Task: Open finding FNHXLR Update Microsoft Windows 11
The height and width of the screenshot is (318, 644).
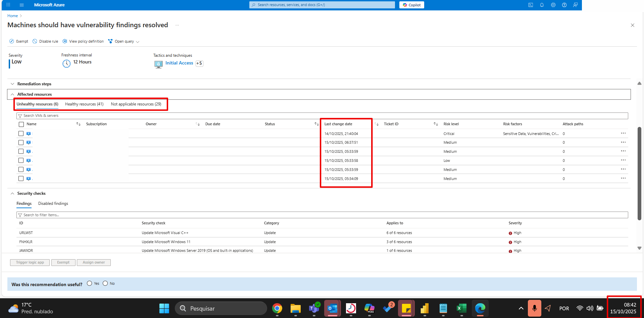Action: [x=322, y=242]
